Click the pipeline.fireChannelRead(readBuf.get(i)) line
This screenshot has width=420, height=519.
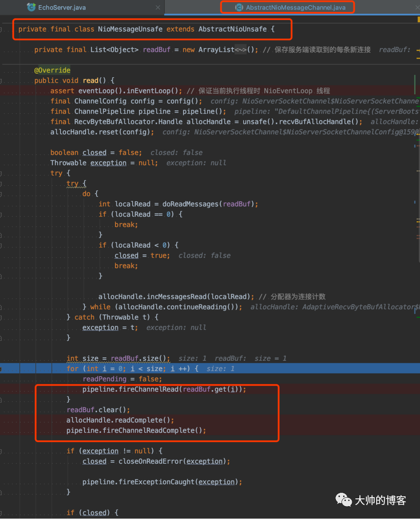pyautogui.click(x=165, y=389)
